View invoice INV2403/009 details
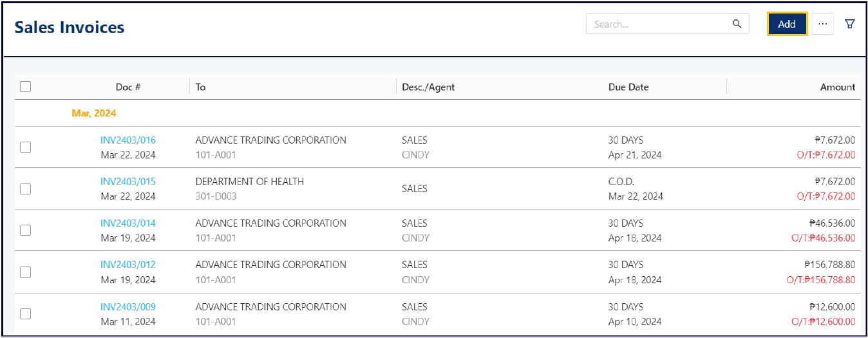This screenshot has width=868, height=338. (x=128, y=307)
